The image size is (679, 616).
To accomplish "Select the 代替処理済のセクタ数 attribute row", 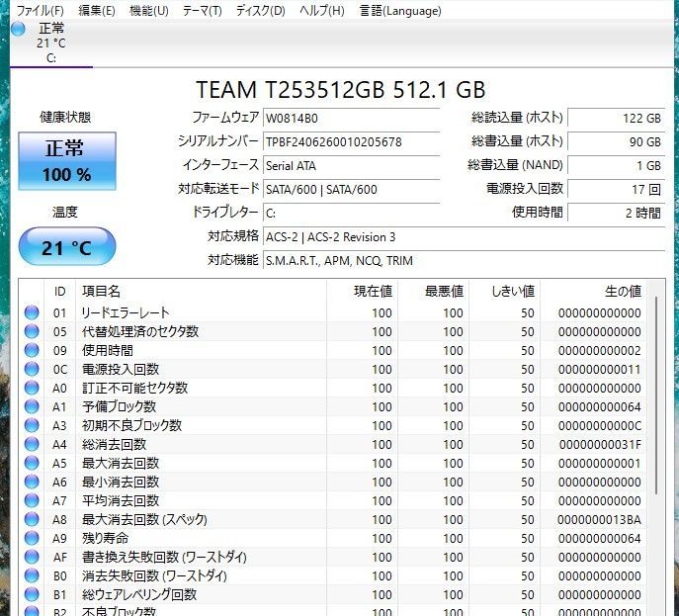I will pyautogui.click(x=332, y=331).
